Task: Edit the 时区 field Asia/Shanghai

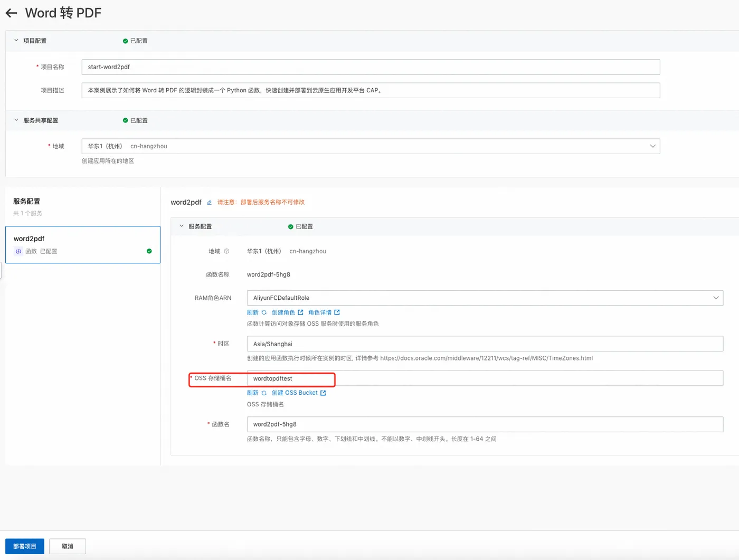Action: 485,344
